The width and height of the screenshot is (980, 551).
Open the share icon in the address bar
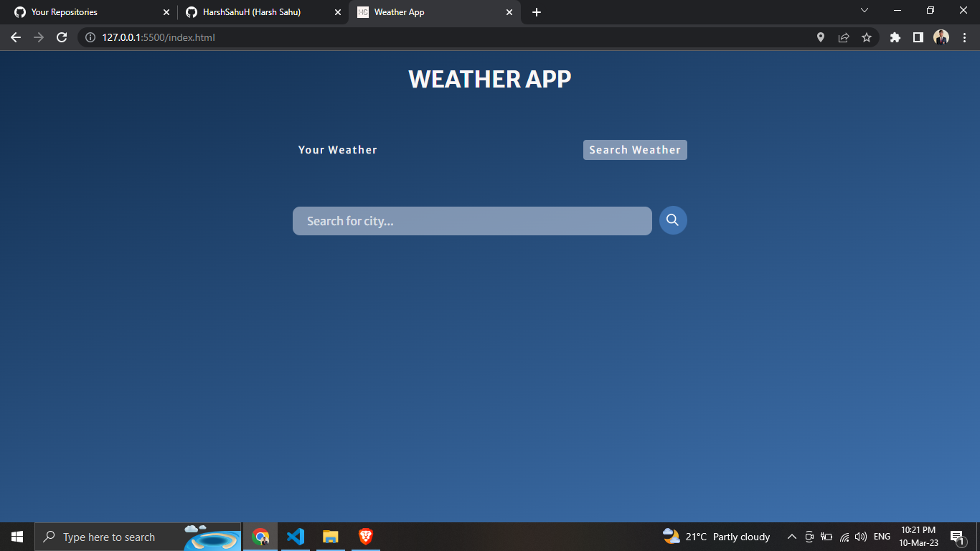844,37
